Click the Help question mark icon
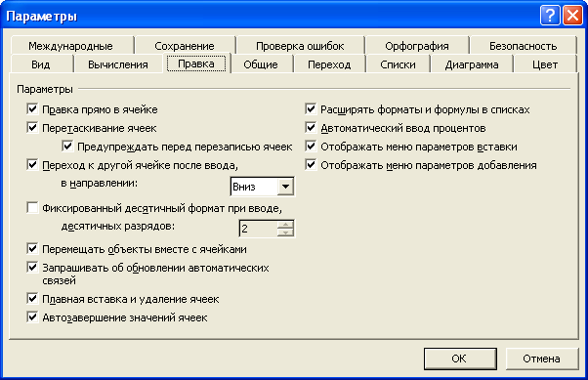The image size is (588, 380). coord(550,16)
